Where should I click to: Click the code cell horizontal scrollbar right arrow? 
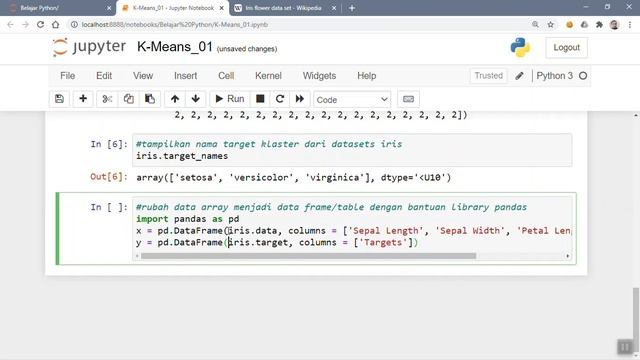tap(567, 256)
